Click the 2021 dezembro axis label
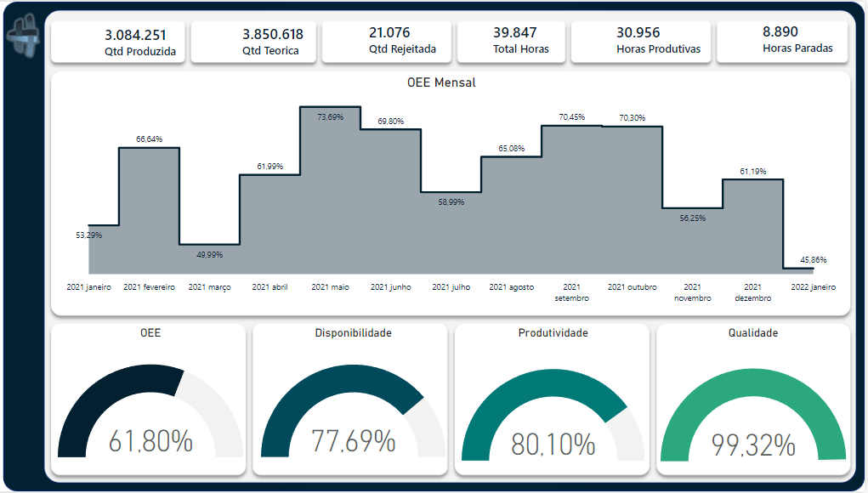 (x=753, y=292)
